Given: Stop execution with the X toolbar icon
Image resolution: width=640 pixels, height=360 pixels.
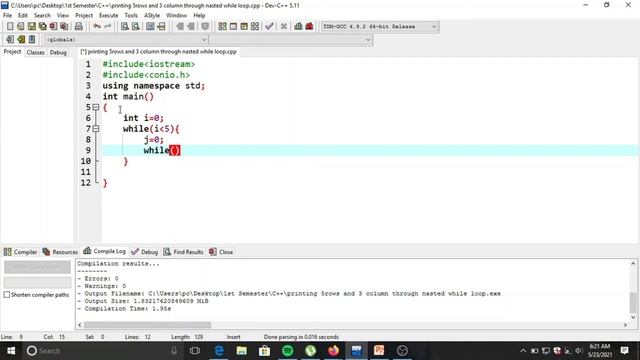Looking at the screenshot, I should point(284,27).
